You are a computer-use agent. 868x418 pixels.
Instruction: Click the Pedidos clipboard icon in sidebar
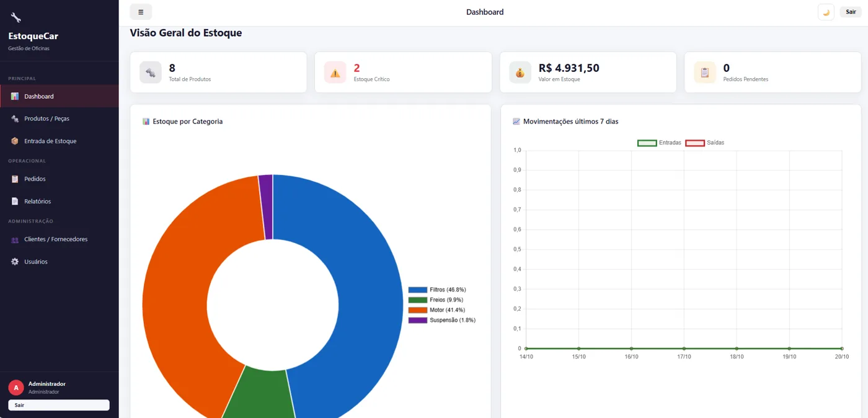(x=15, y=179)
